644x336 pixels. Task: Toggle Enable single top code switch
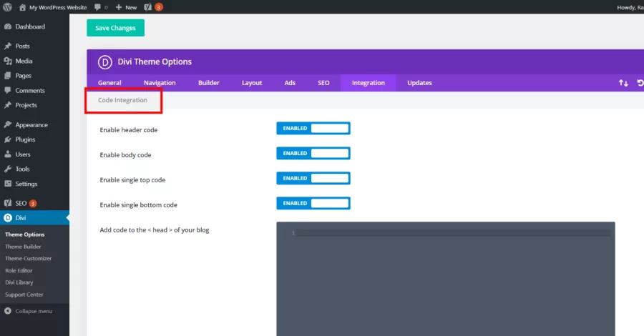[x=313, y=179]
